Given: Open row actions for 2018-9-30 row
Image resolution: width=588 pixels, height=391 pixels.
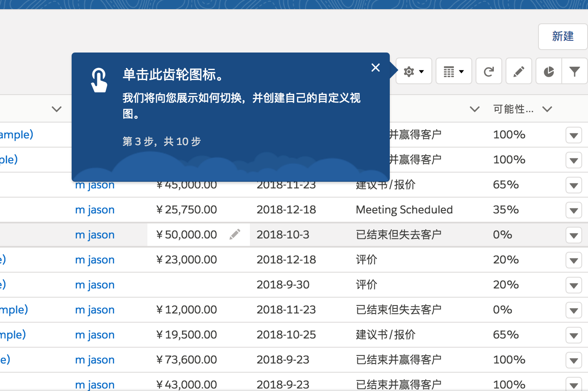Looking at the screenshot, I should (x=574, y=286).
